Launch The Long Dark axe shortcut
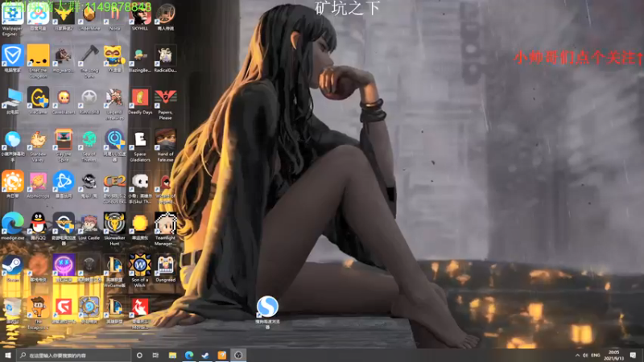644x362 pixels. pos(89,61)
